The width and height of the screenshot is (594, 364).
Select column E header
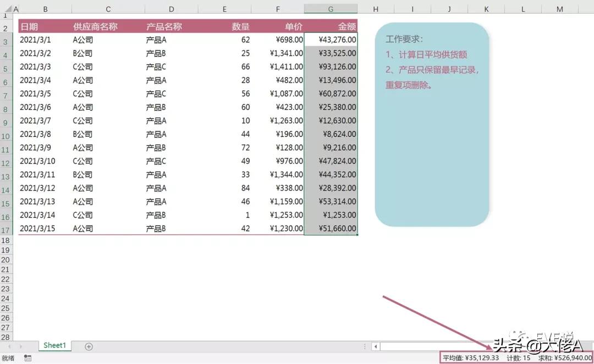click(x=224, y=9)
